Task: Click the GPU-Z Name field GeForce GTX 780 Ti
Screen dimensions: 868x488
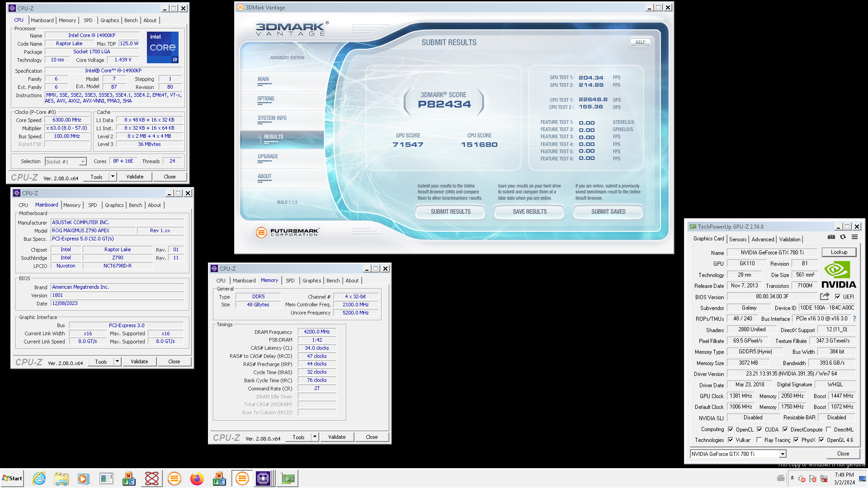Action: pyautogui.click(x=772, y=253)
